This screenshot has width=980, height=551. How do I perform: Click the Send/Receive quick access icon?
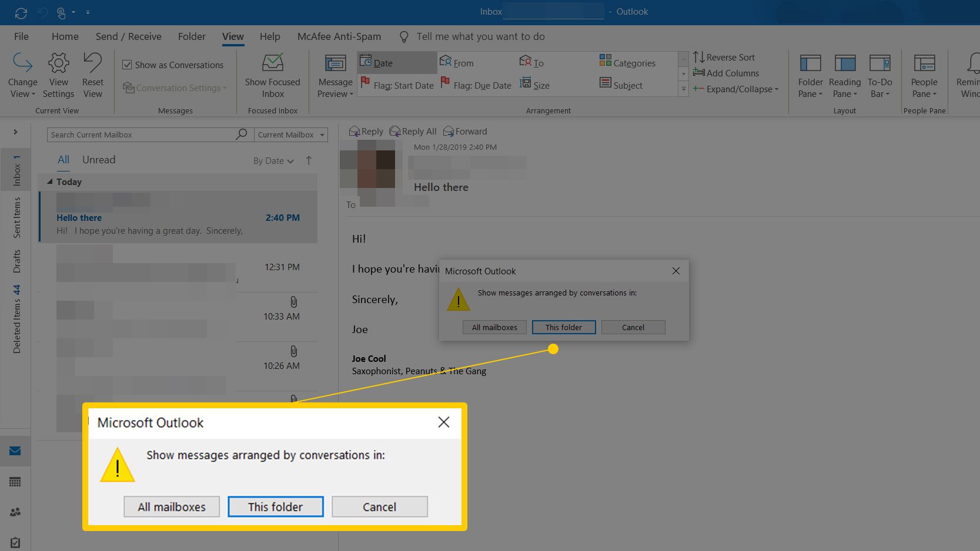pos(21,12)
